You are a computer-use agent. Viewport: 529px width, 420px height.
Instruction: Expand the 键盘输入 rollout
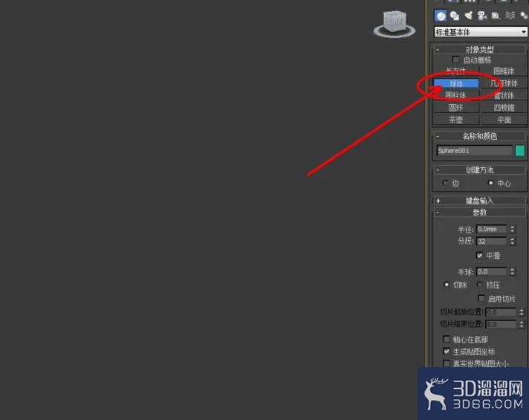479,201
